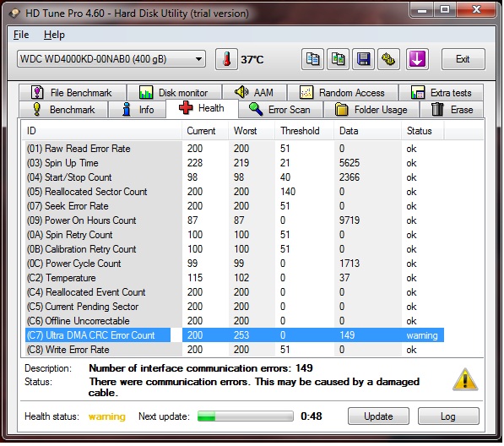
Task: Click the Next update progress bar
Action: coord(246,416)
